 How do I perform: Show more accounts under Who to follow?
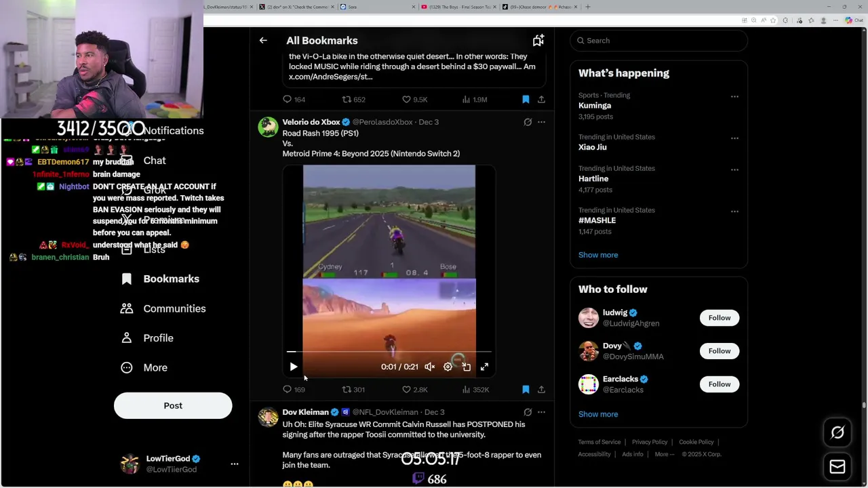pyautogui.click(x=598, y=414)
